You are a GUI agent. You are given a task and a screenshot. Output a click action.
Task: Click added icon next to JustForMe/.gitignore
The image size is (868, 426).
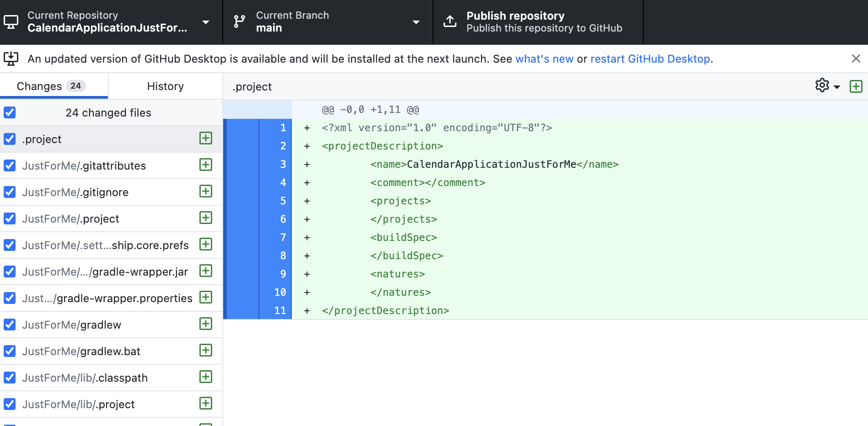pos(206,191)
